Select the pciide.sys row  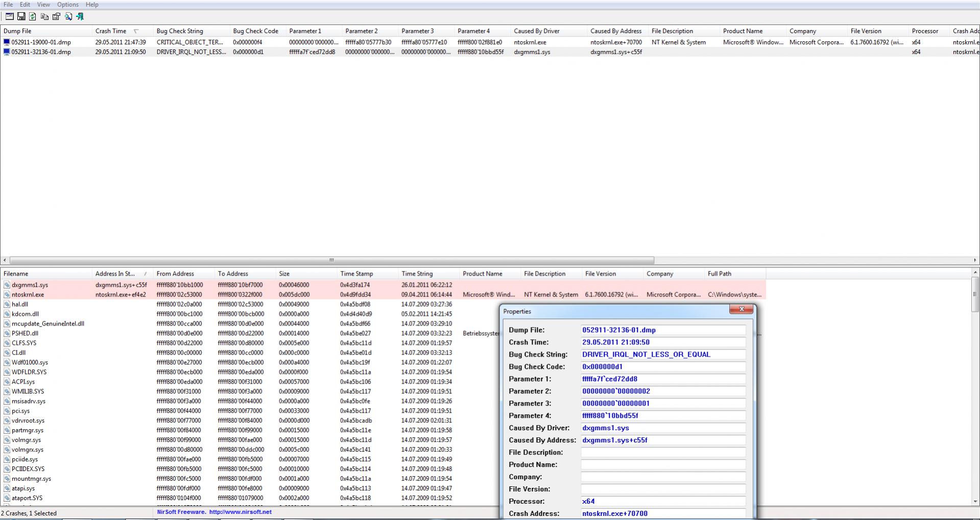point(383,459)
